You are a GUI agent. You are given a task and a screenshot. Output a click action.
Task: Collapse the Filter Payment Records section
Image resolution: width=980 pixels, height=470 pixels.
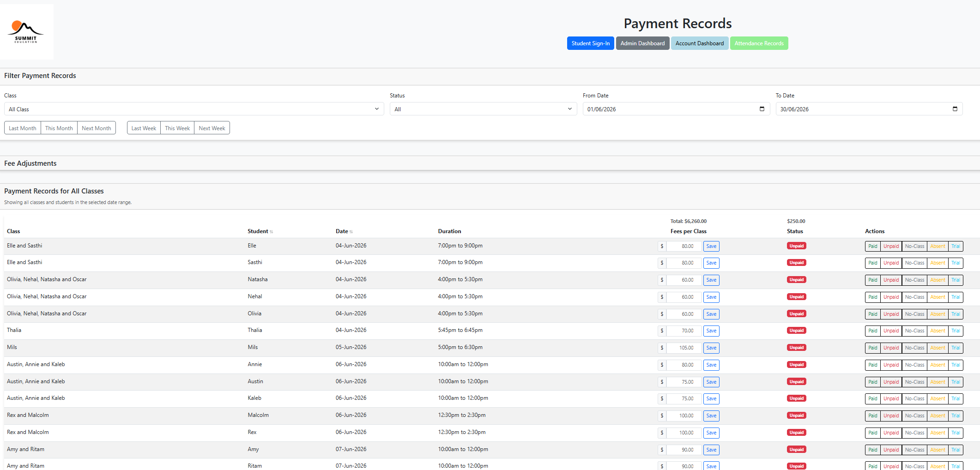(x=490, y=76)
